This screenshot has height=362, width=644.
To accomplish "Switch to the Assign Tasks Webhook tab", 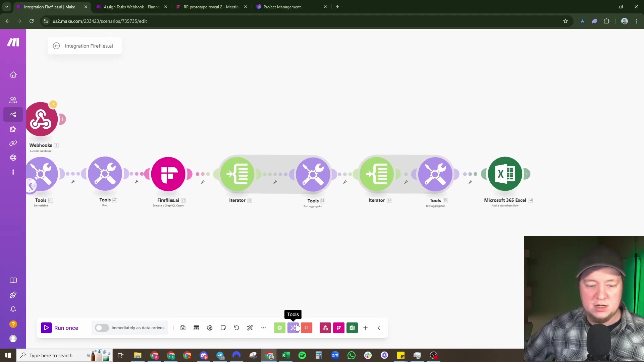I will coord(131,7).
